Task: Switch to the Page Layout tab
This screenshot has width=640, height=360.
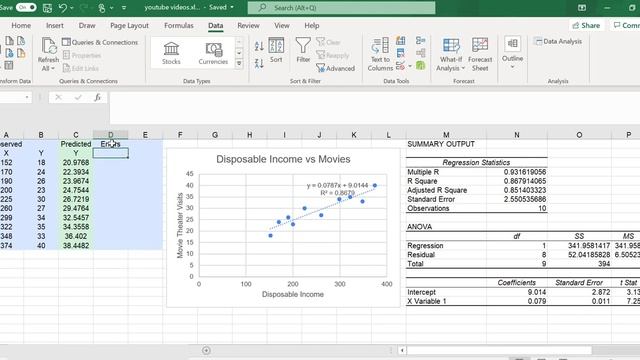Action: [129, 25]
